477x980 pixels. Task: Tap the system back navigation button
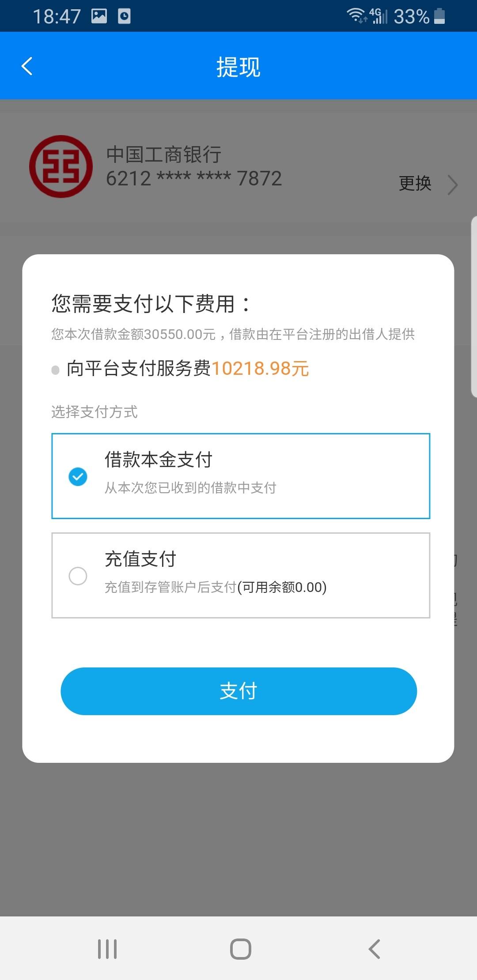(375, 949)
